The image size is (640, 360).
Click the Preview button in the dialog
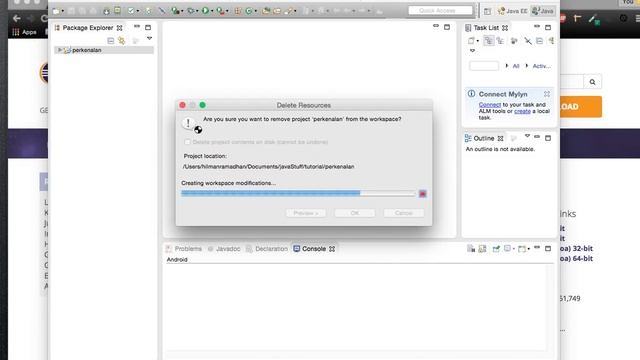(x=306, y=213)
